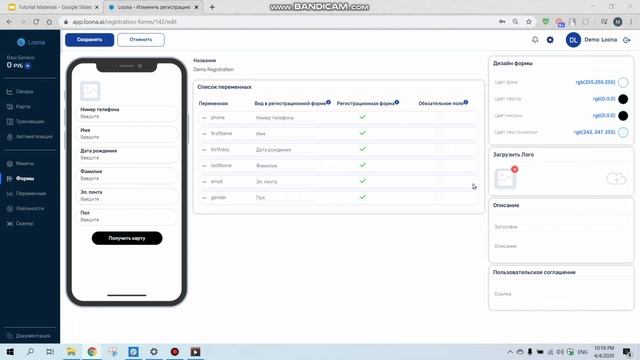The height and width of the screenshot is (360, 640).
Task: Show info for 'Обязательное поле' column
Action: 466,102
